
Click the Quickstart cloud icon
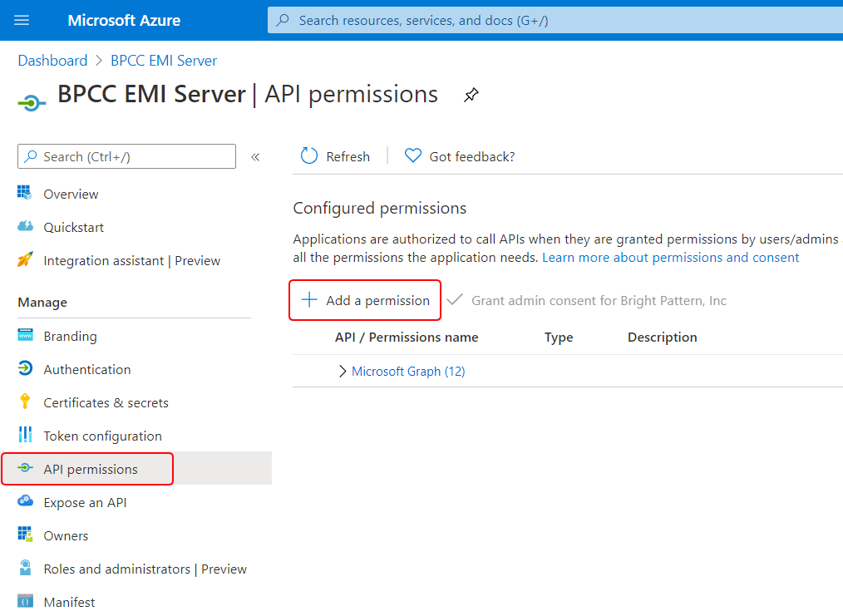point(25,226)
